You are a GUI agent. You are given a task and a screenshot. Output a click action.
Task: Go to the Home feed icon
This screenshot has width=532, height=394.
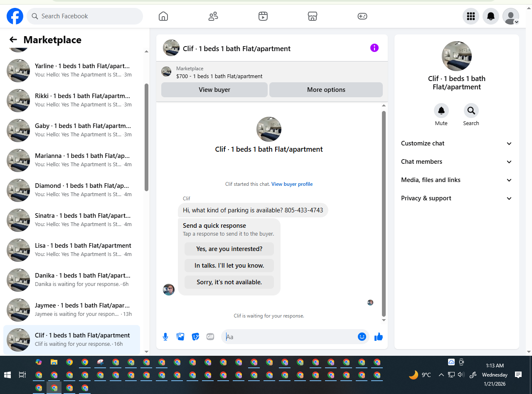[163, 16]
